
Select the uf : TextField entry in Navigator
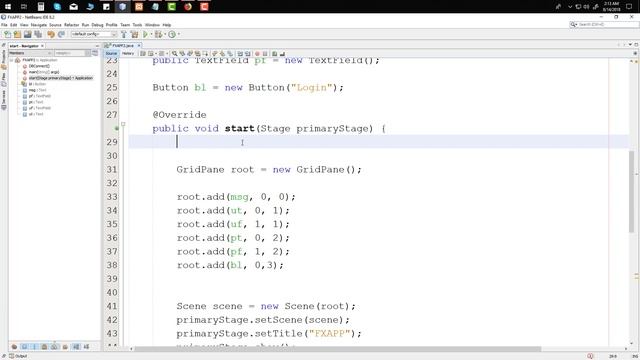pos(39,108)
